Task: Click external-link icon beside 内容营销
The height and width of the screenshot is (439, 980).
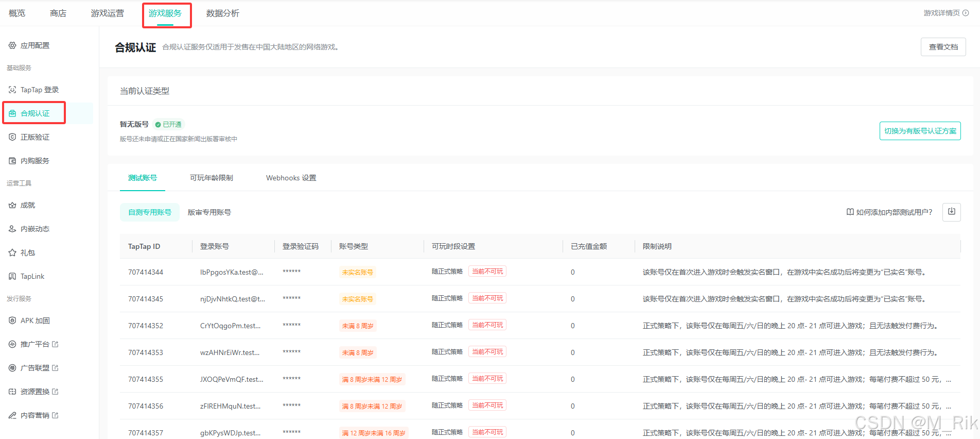Action: (56, 415)
